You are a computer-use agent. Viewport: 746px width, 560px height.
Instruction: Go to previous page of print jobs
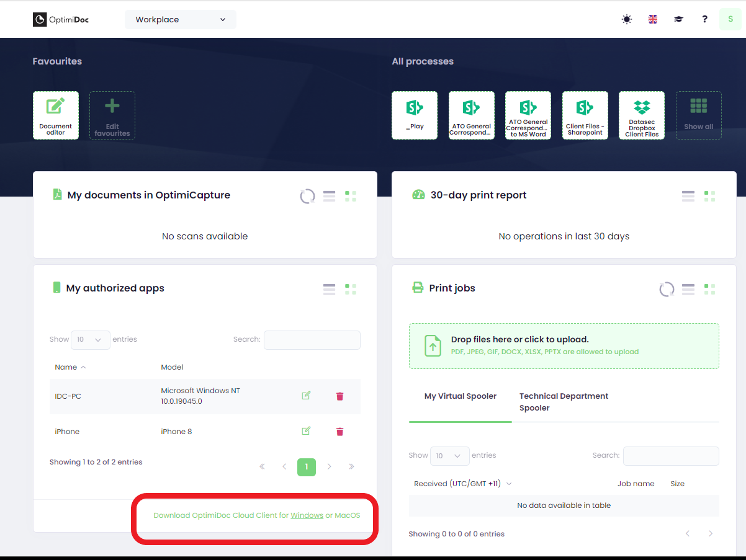pos(688,534)
